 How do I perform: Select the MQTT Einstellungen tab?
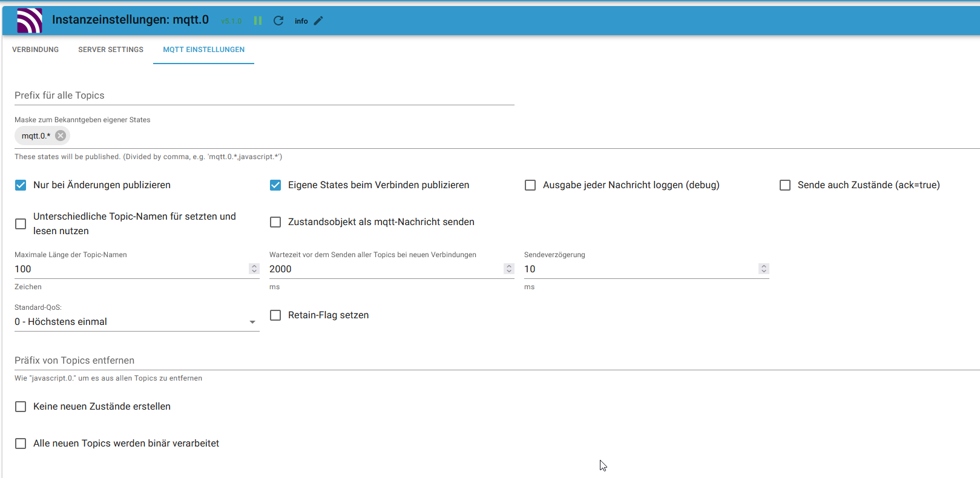[x=203, y=50]
